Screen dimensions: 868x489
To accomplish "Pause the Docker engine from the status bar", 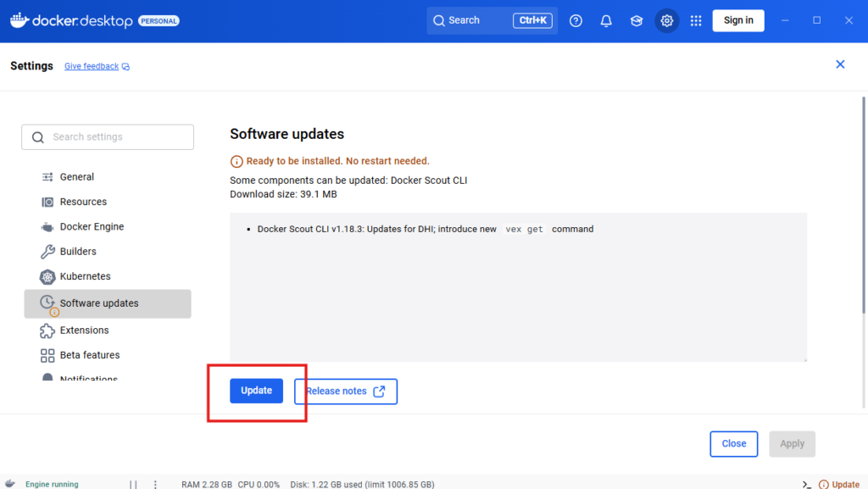I will pyautogui.click(x=133, y=485).
